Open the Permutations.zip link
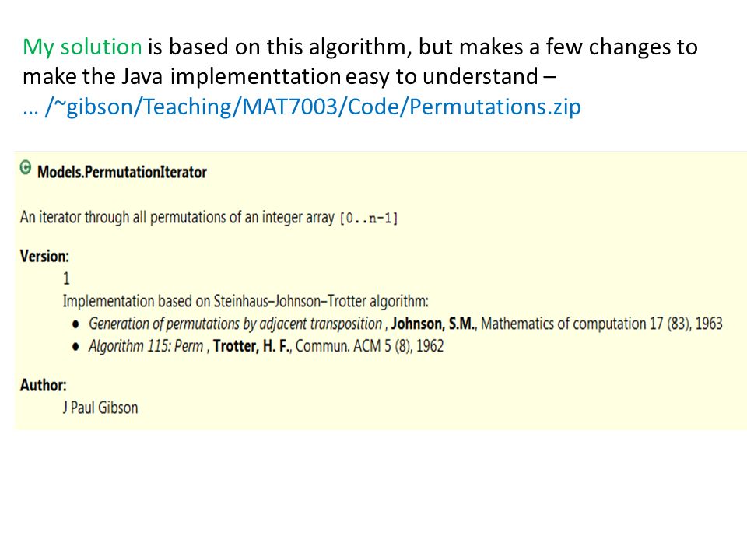 coord(302,107)
